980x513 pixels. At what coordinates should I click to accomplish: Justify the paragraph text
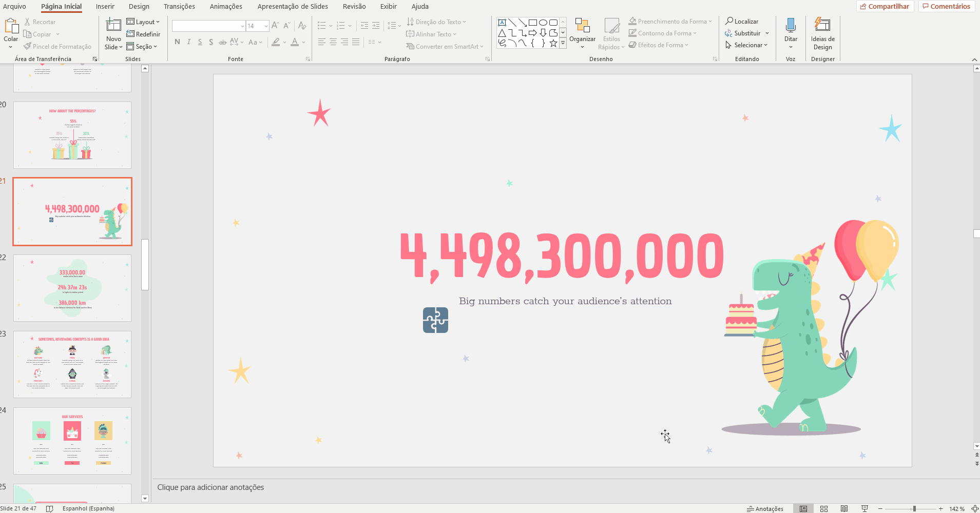coord(356,42)
